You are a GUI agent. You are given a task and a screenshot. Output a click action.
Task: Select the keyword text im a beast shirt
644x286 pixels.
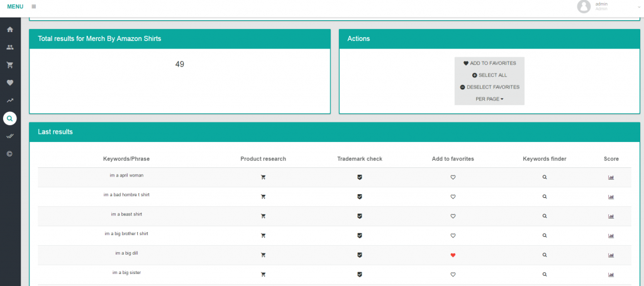(x=126, y=214)
